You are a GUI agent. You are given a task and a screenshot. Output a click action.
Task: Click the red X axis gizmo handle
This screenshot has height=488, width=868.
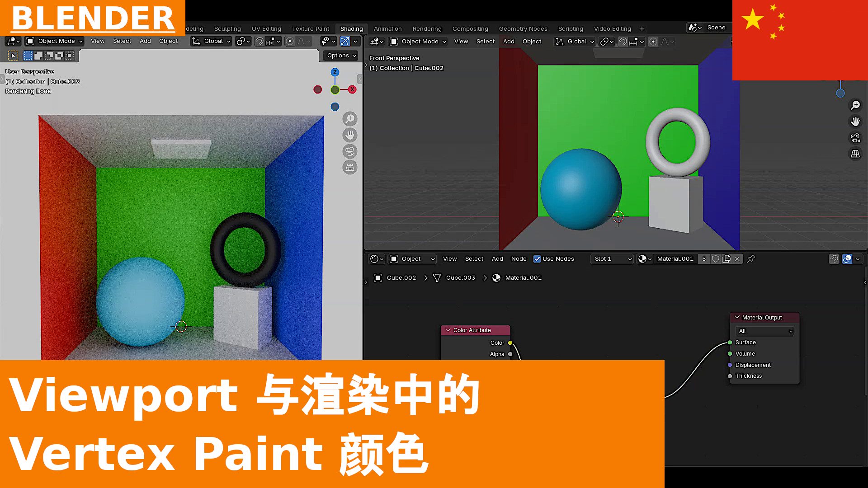click(352, 89)
